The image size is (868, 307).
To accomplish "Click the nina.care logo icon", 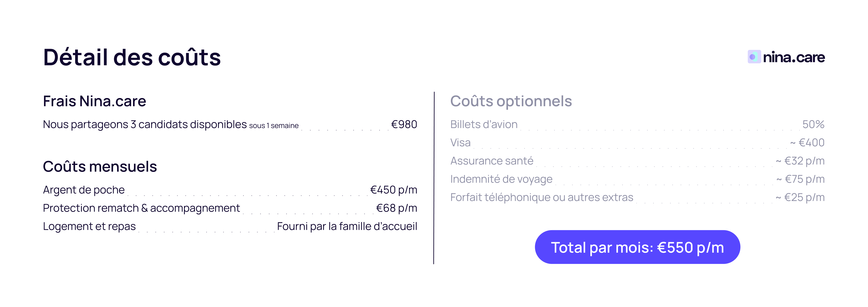I will click(754, 57).
